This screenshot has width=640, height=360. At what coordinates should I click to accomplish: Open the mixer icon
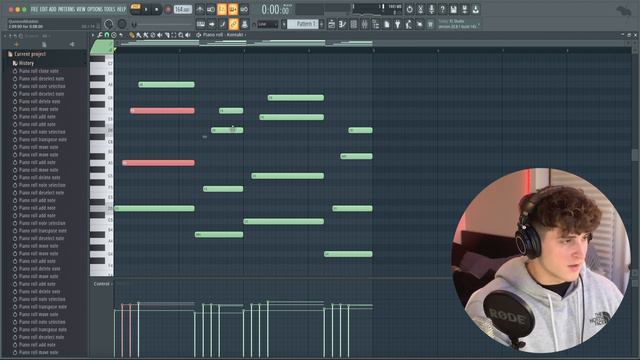click(364, 24)
